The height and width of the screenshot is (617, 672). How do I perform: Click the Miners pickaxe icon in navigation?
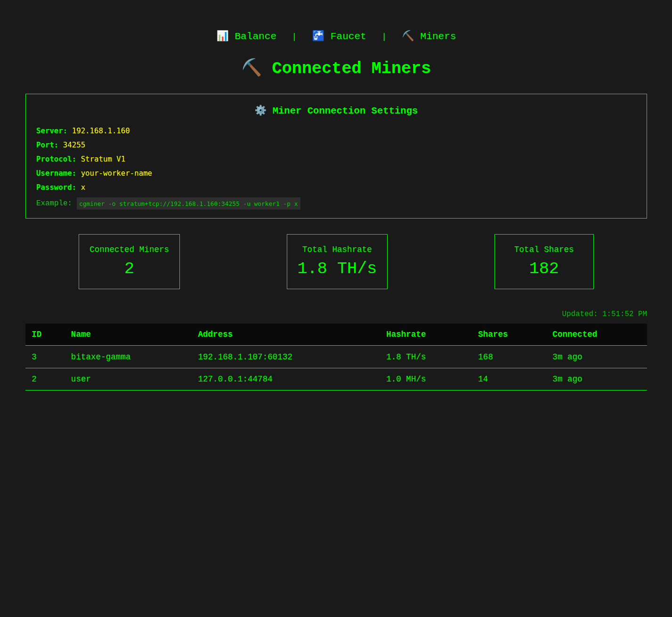tap(408, 36)
